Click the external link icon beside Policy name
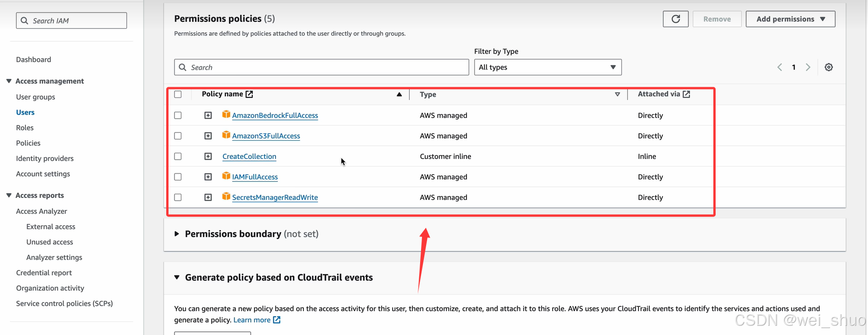This screenshot has width=868, height=335. tap(249, 94)
